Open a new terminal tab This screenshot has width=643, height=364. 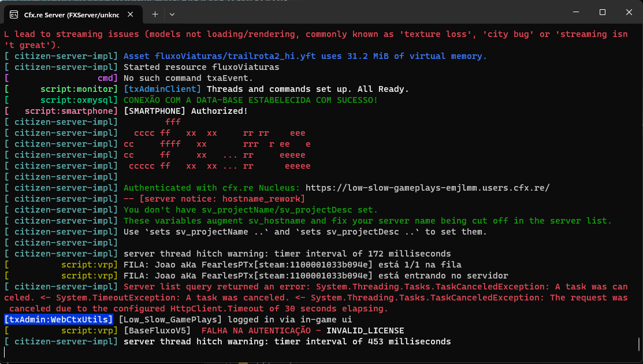click(x=155, y=14)
